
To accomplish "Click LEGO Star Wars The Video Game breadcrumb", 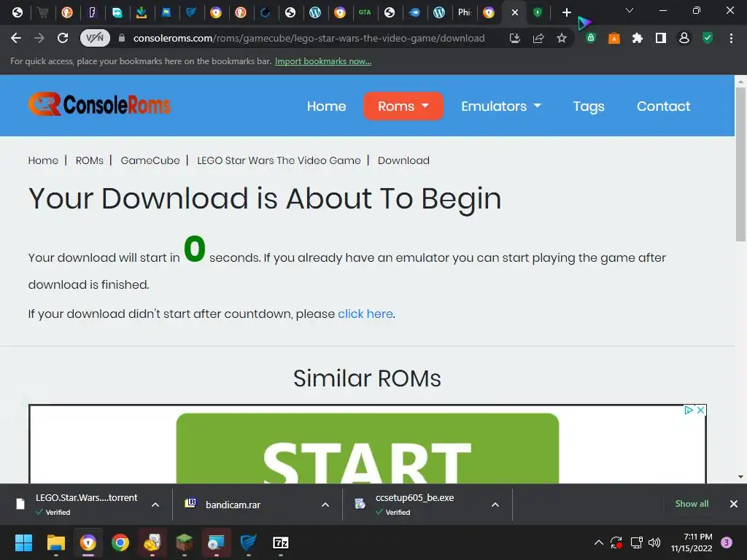I will pyautogui.click(x=279, y=160).
